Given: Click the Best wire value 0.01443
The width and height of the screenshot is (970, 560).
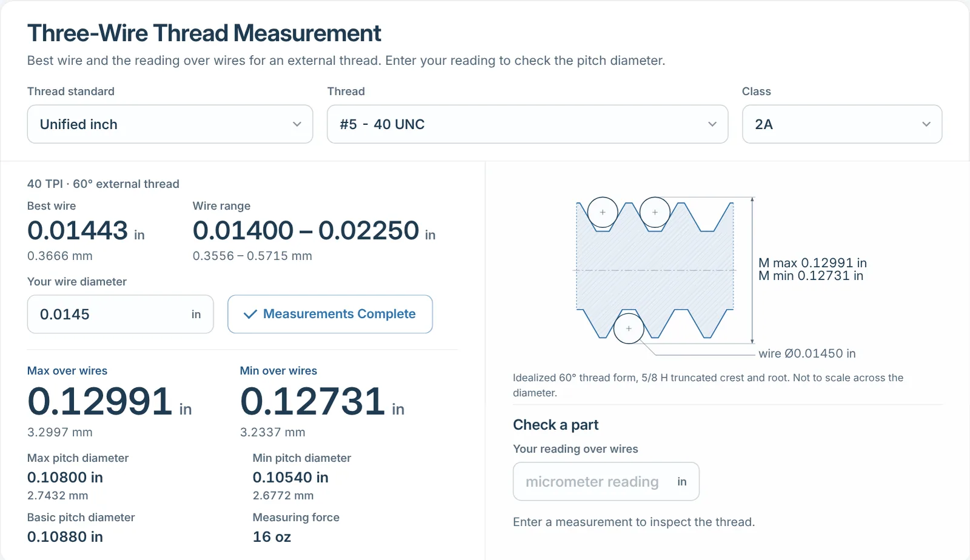Looking at the screenshot, I should (78, 231).
